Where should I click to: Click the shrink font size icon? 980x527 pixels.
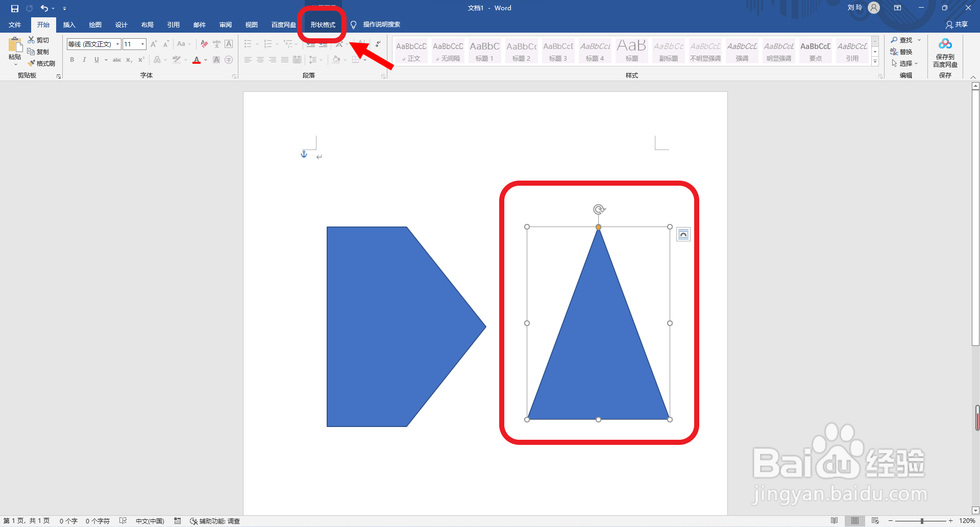pos(166,44)
